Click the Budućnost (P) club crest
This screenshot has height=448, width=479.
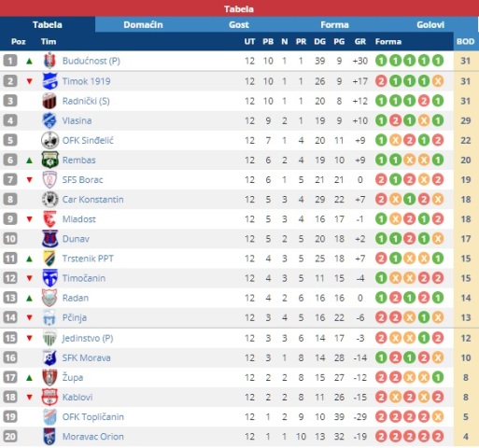[49, 61]
